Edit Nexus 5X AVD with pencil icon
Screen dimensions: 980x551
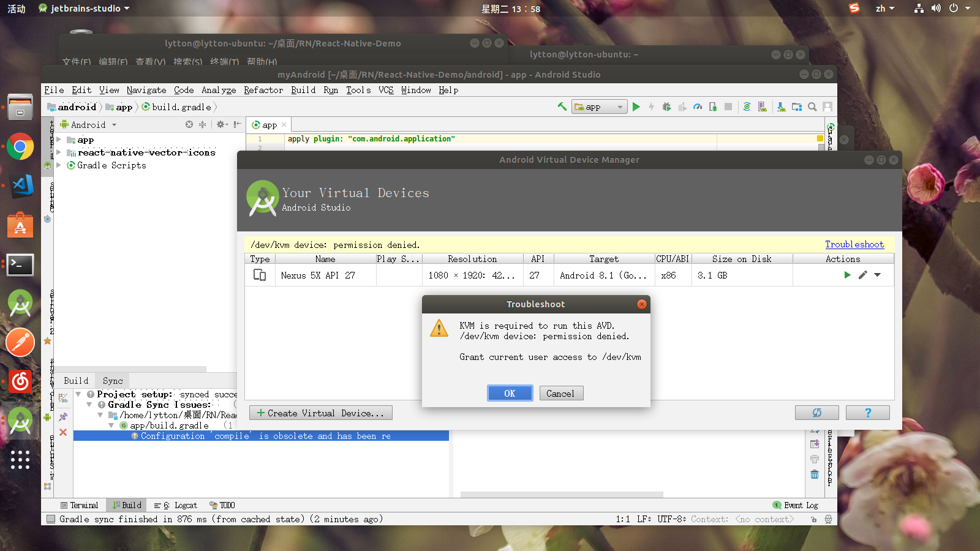[862, 275]
